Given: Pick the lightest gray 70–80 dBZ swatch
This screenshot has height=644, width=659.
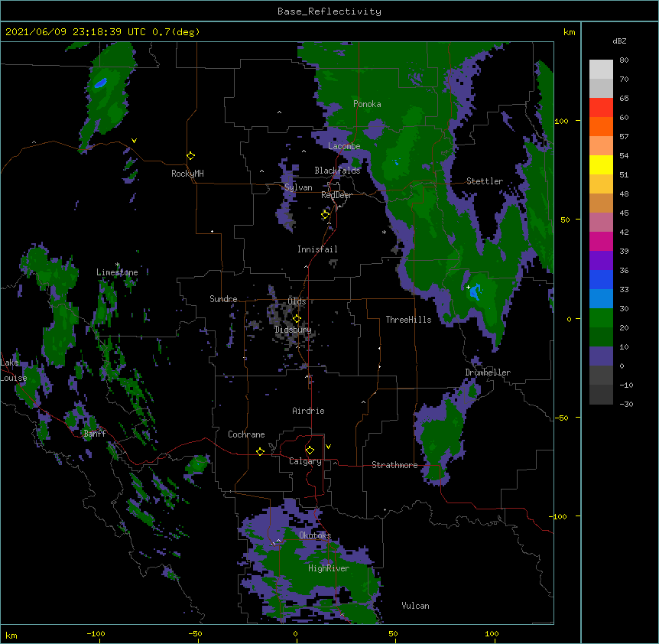Looking at the screenshot, I should click(x=601, y=70).
